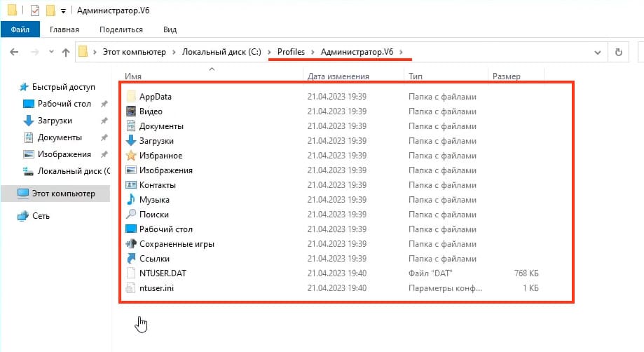Go forward with the right arrow

(35, 52)
